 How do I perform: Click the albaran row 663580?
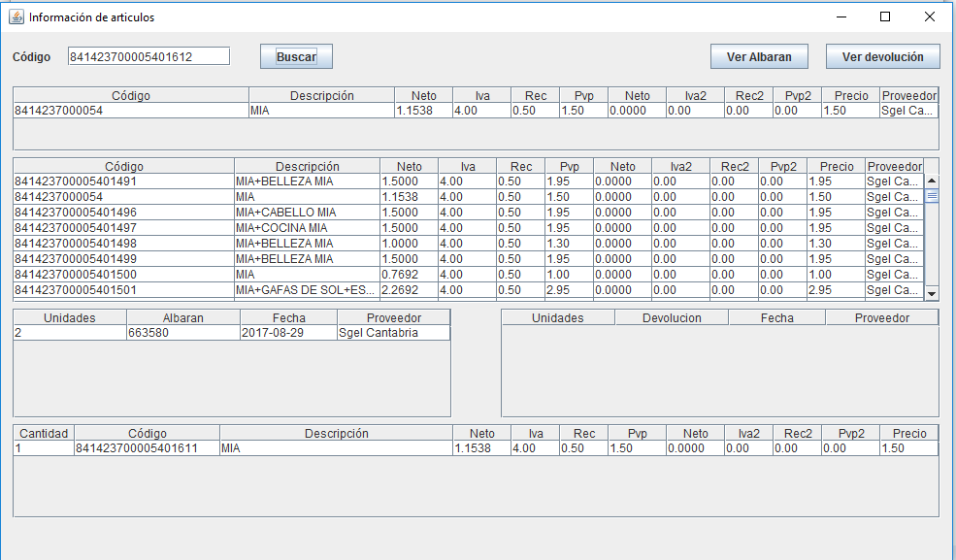pos(182,333)
